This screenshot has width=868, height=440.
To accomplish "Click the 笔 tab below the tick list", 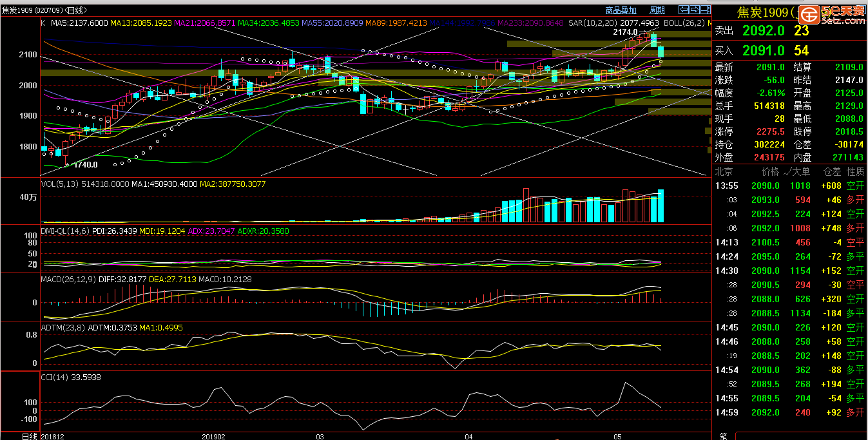I will point(724,436).
